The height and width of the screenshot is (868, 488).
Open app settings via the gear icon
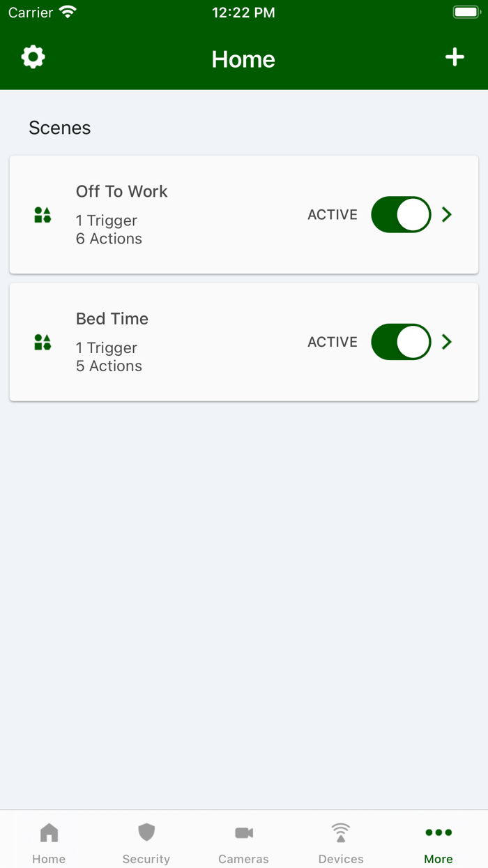point(32,57)
